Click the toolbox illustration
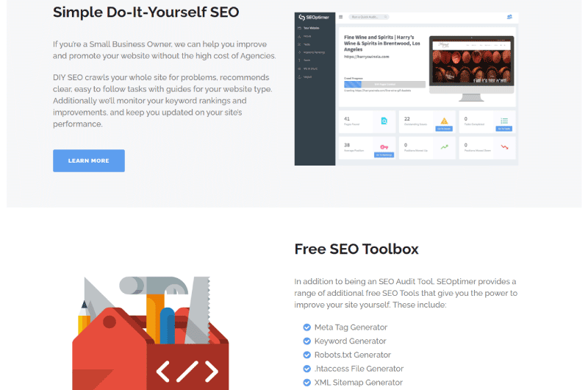588x390 pixels. [x=151, y=333]
